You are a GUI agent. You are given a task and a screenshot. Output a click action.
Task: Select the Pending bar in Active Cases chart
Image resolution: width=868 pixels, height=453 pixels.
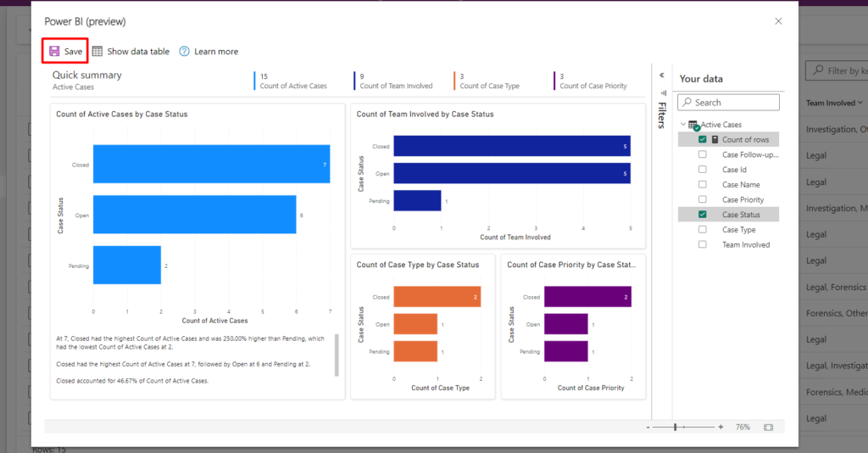click(x=127, y=265)
